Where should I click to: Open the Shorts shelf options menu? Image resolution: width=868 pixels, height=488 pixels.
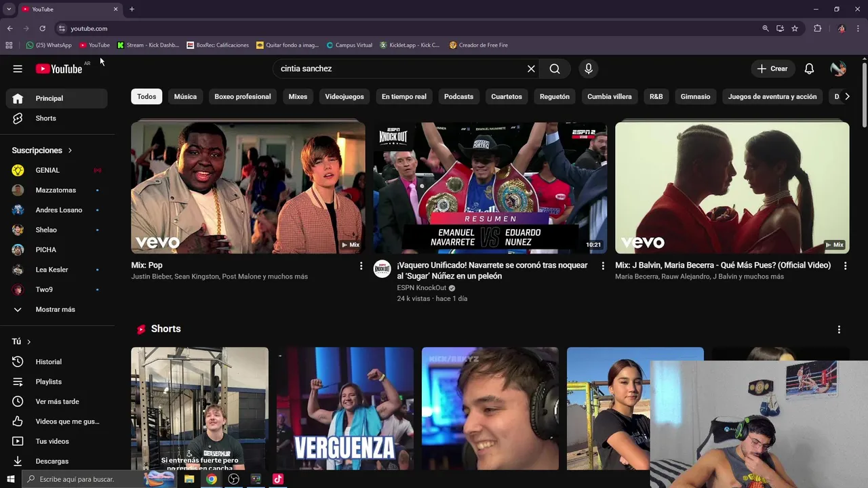(839, 329)
